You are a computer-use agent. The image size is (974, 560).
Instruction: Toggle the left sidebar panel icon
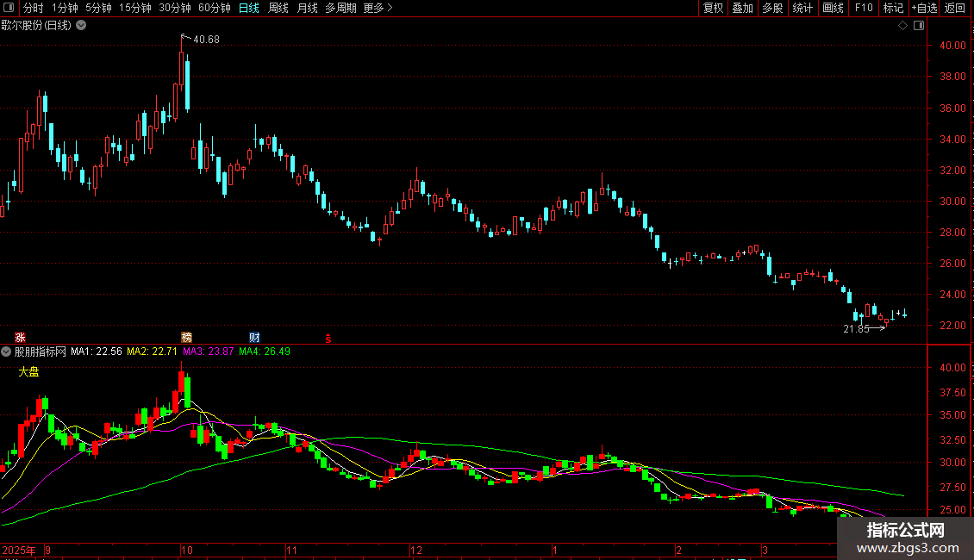9,8
